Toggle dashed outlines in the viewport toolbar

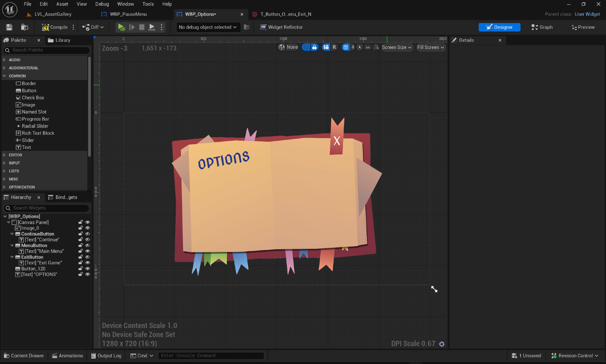pos(306,47)
